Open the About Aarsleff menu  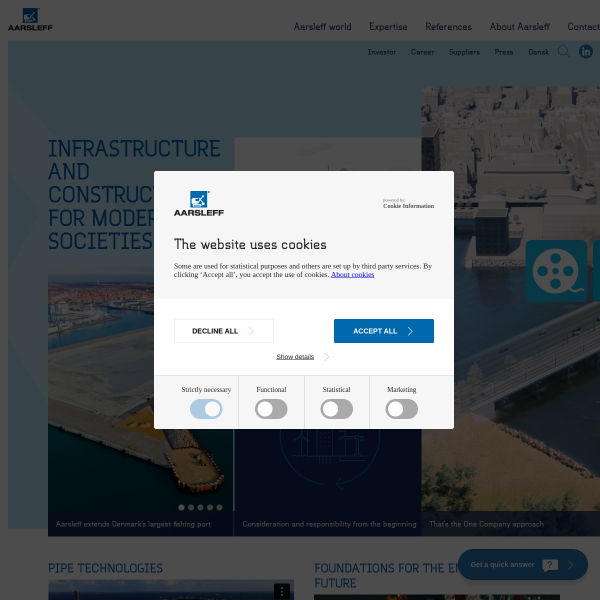click(x=520, y=27)
